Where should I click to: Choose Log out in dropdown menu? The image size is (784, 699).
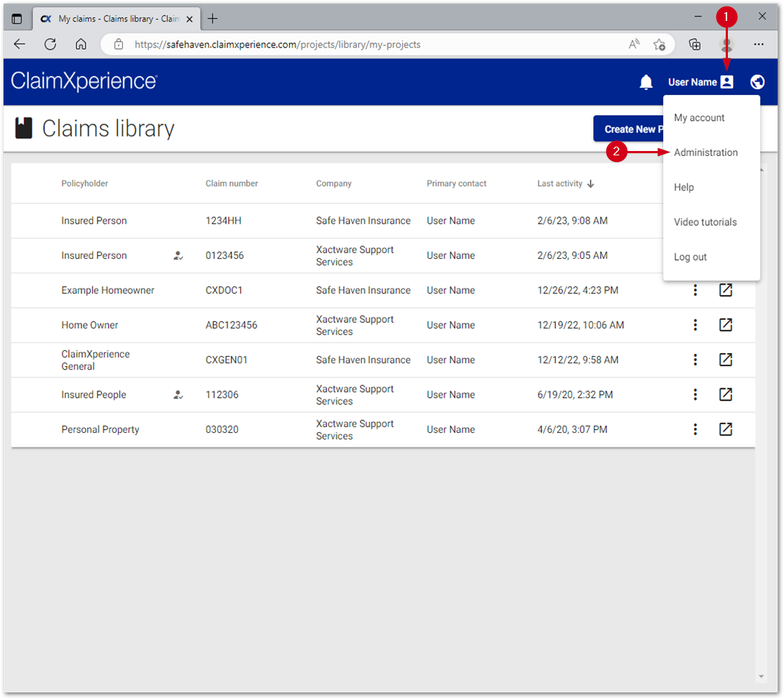coord(690,257)
